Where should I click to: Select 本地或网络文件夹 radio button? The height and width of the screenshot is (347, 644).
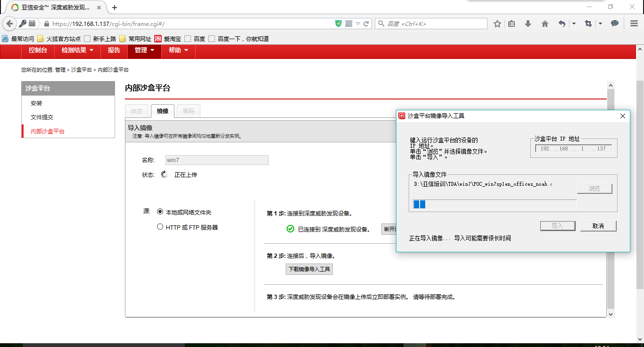coord(160,212)
